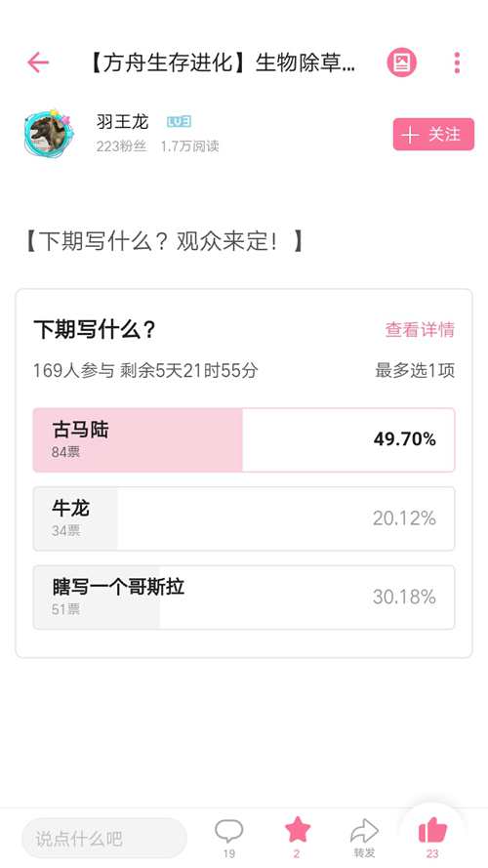Tap the thumbs-up like icon

[x=432, y=830]
